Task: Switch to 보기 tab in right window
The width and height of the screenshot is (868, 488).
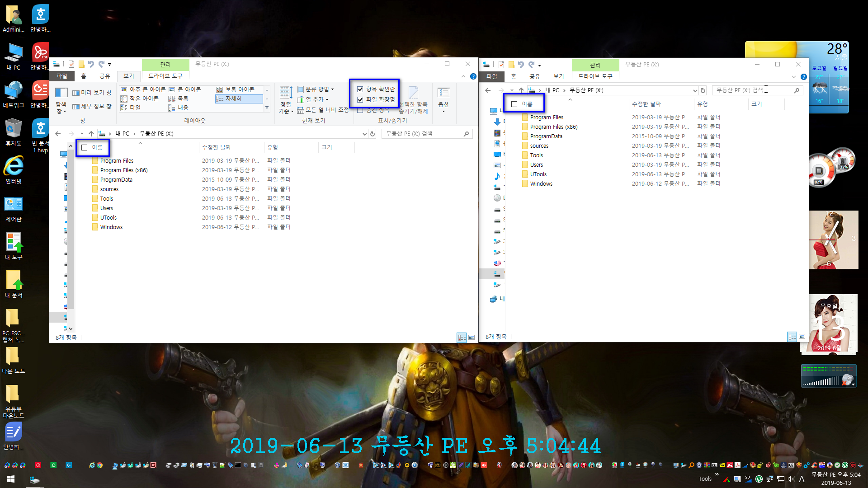Action: (x=559, y=76)
